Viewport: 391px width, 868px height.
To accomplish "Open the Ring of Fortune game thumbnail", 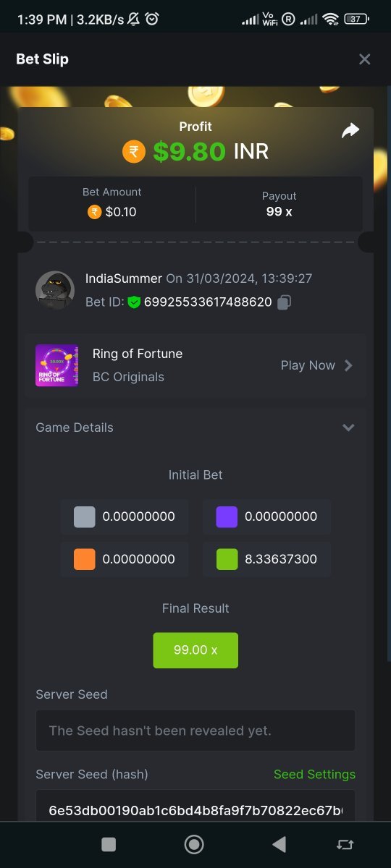I will coord(56,365).
